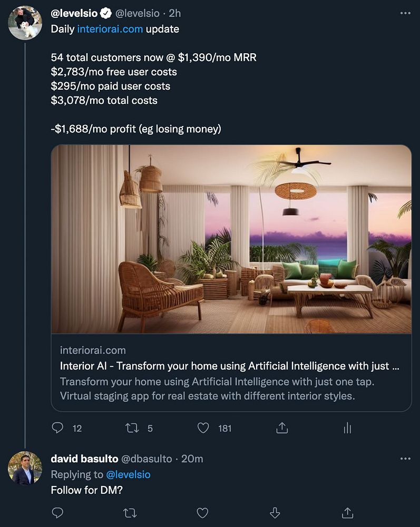Reply to the levelsio tweet
This screenshot has width=420, height=527.
click(x=57, y=428)
